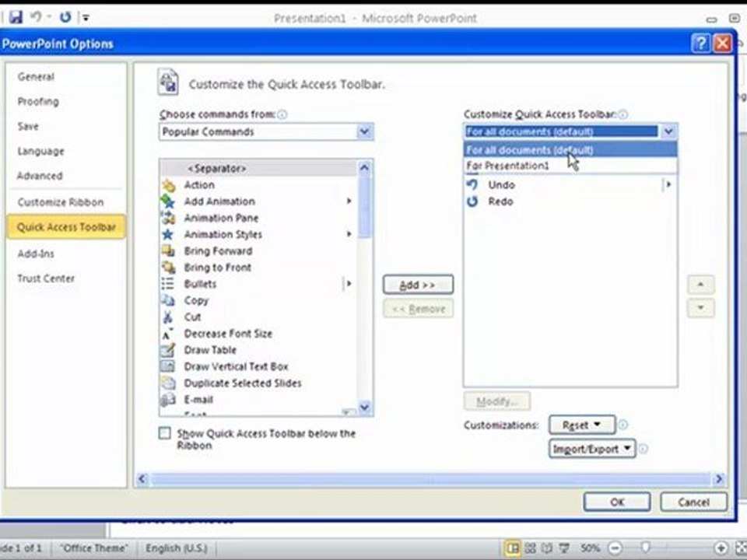
Task: Open the Customize Quick Access Toolbar arrow in the title bar
Action: pos(86,18)
